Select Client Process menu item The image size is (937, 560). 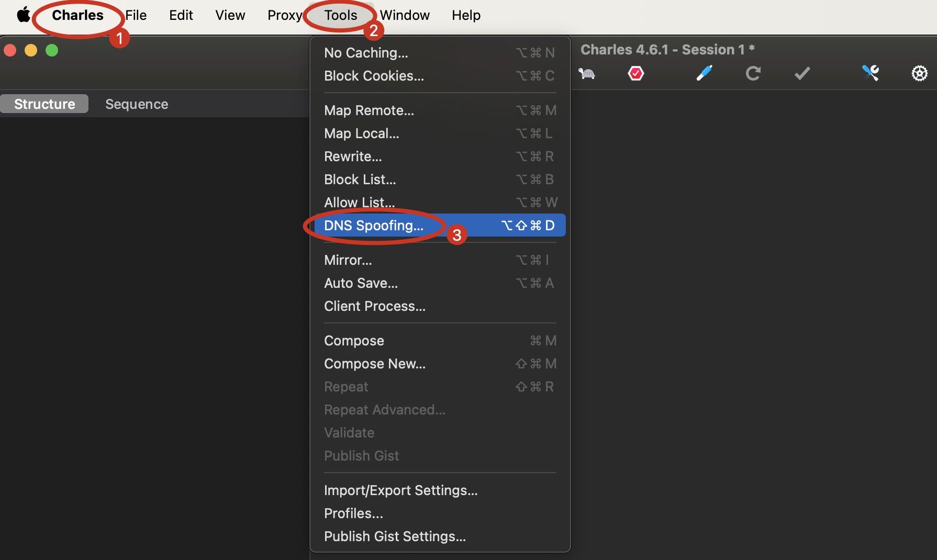(x=440, y=306)
